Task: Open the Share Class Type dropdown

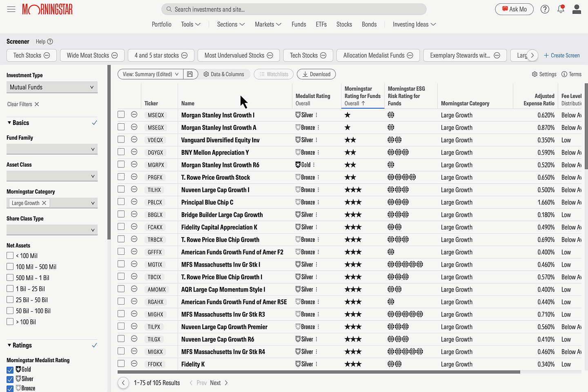Action: pyautogui.click(x=52, y=230)
